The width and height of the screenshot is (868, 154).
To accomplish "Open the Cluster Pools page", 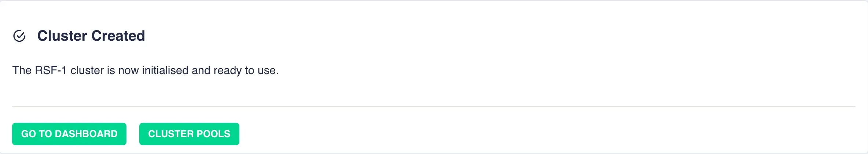I will pos(189,134).
